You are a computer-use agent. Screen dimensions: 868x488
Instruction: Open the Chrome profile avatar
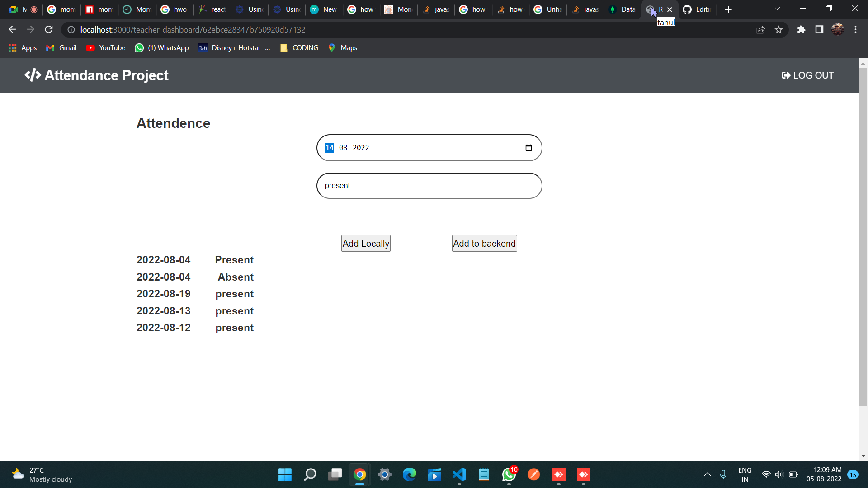click(x=838, y=29)
